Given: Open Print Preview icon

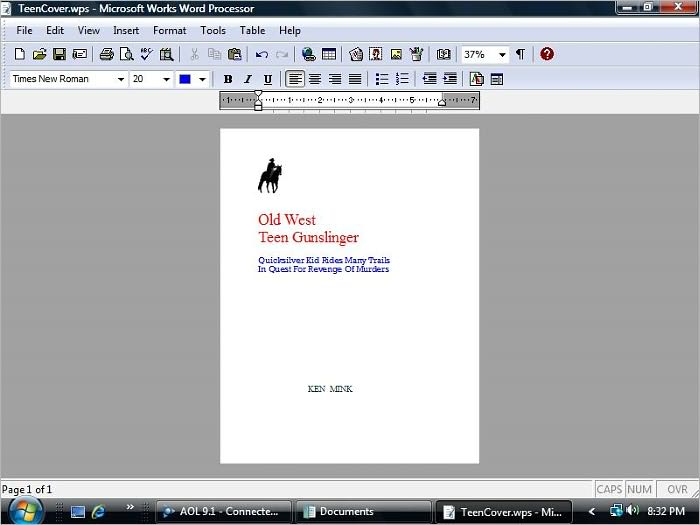Looking at the screenshot, I should (127, 54).
